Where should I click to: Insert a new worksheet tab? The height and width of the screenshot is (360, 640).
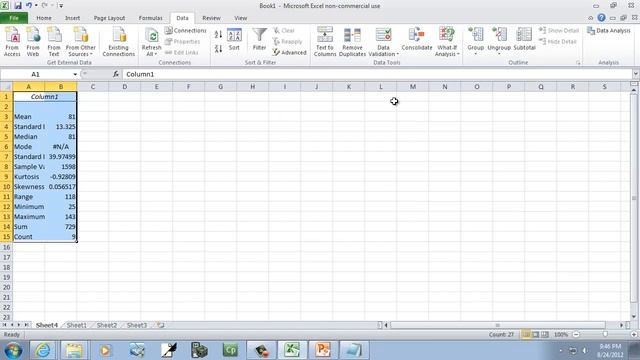tap(160, 325)
